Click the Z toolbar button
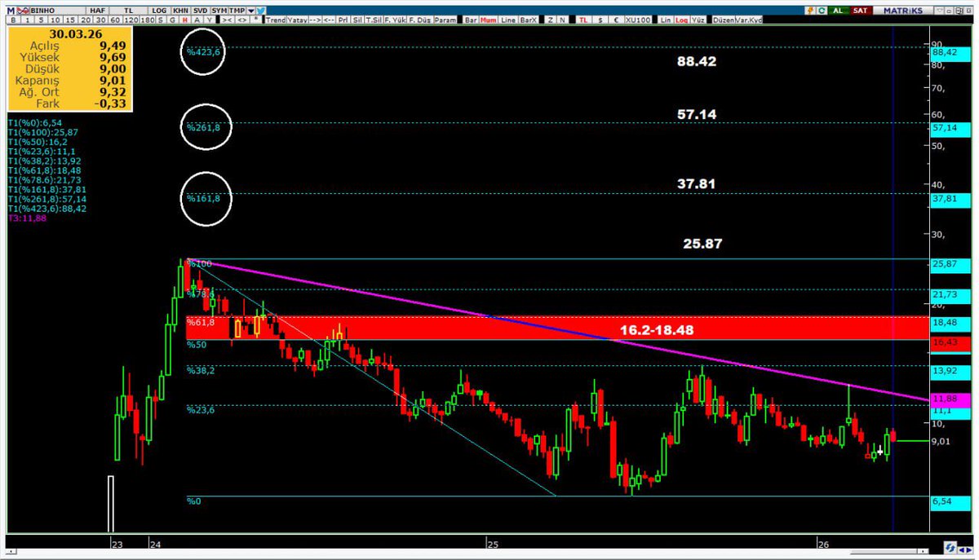 click(x=551, y=20)
